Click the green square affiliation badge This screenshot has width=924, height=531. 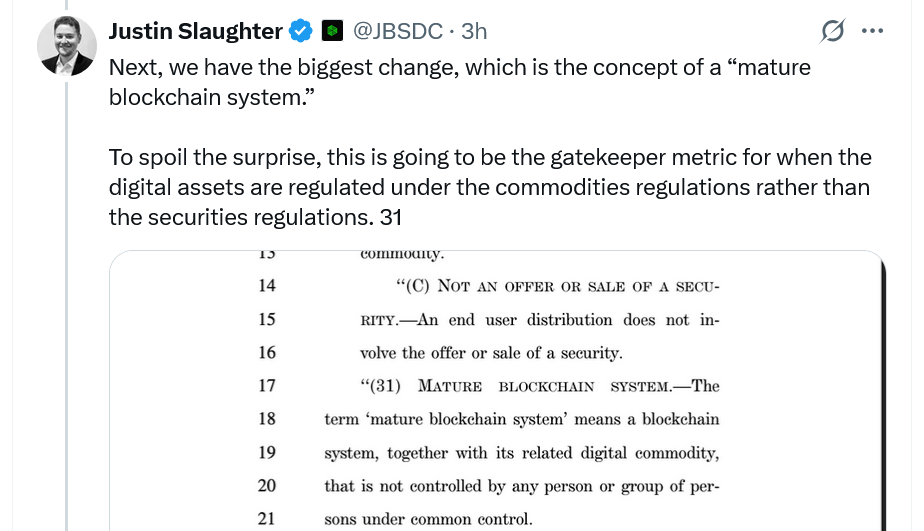(333, 32)
